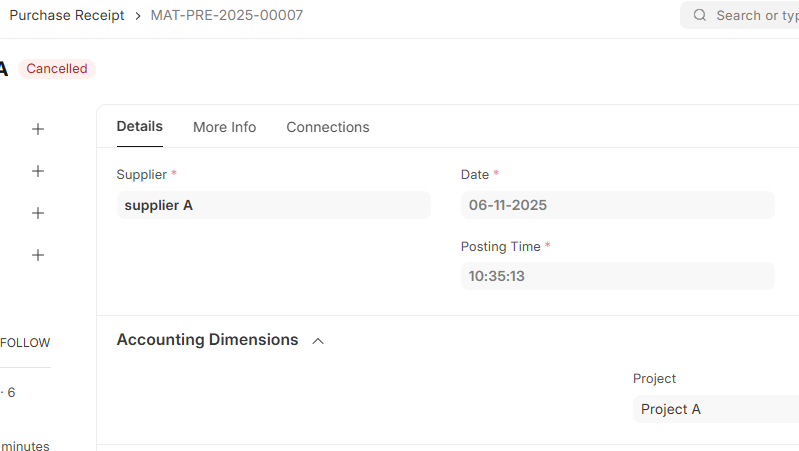This screenshot has height=451, width=799.
Task: Click the Date field showing 06-11-2025
Action: pos(617,205)
